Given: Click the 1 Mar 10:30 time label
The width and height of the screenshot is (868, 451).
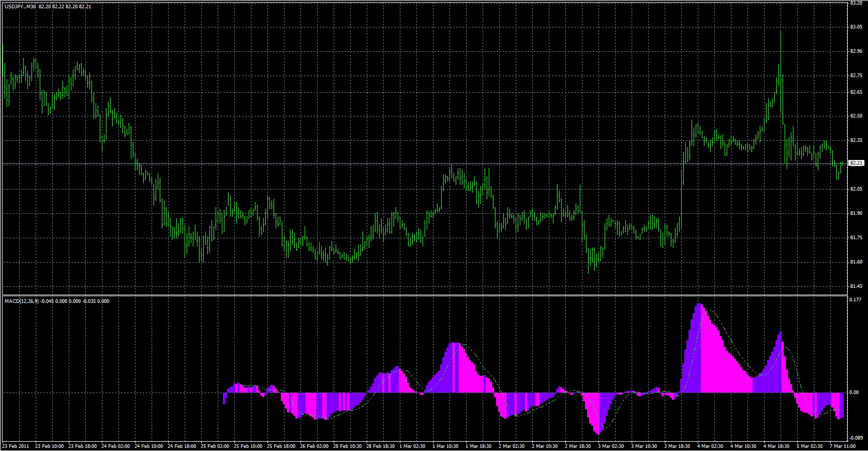Looking at the screenshot, I should pyautogui.click(x=445, y=446).
